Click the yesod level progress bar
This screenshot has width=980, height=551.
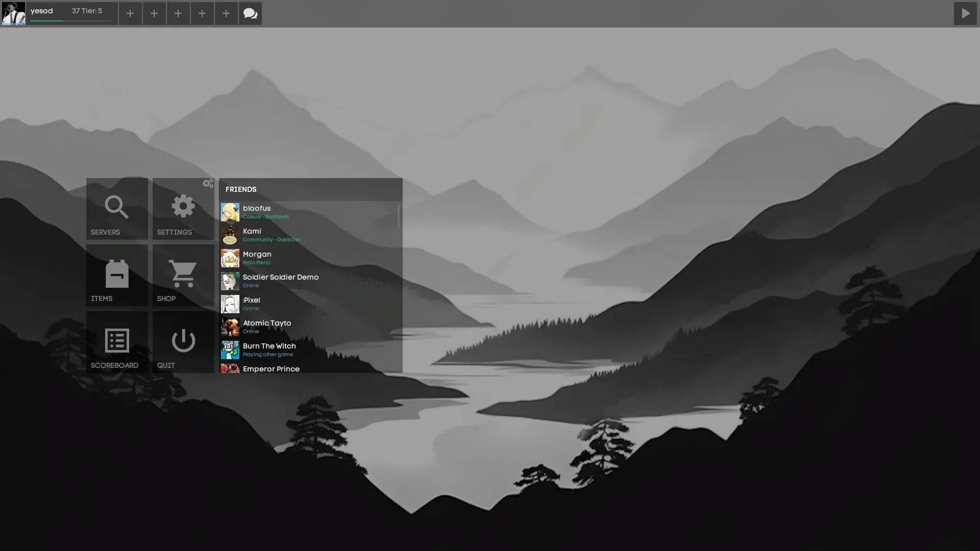click(71, 21)
